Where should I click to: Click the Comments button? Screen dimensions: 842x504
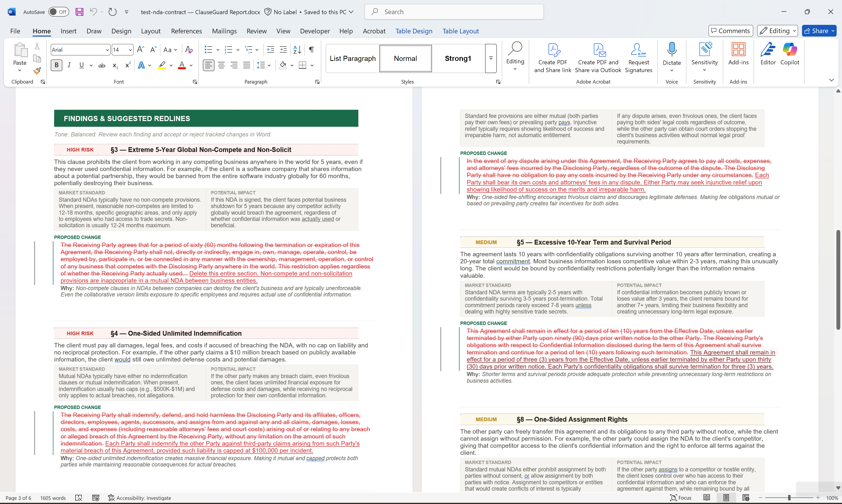[x=730, y=31]
